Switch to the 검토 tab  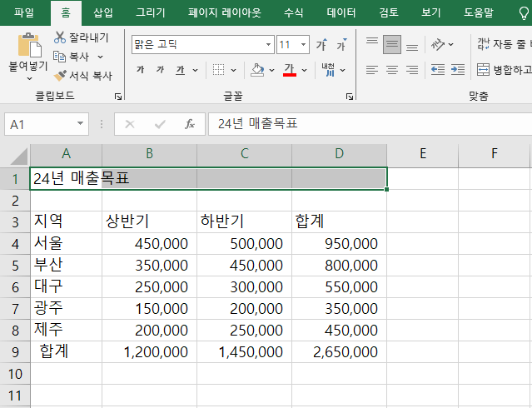(389, 12)
